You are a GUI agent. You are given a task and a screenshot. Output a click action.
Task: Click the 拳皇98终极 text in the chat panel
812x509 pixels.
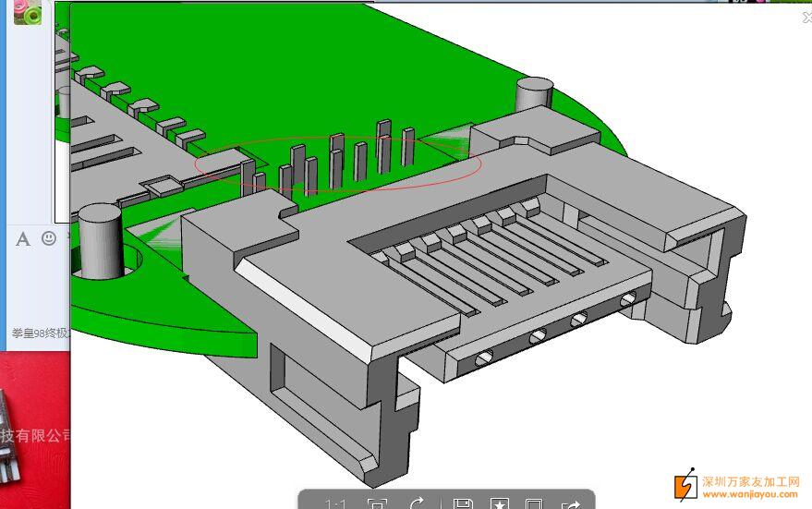(40, 333)
